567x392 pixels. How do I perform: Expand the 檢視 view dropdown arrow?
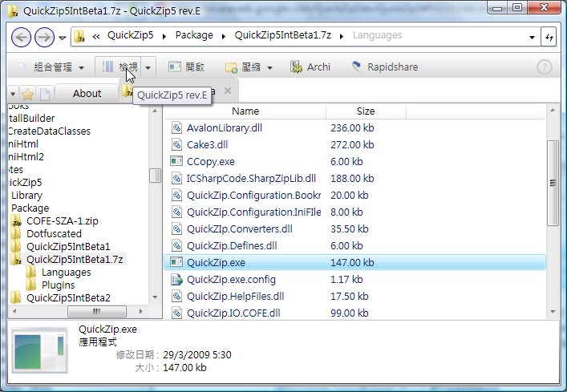coord(148,67)
